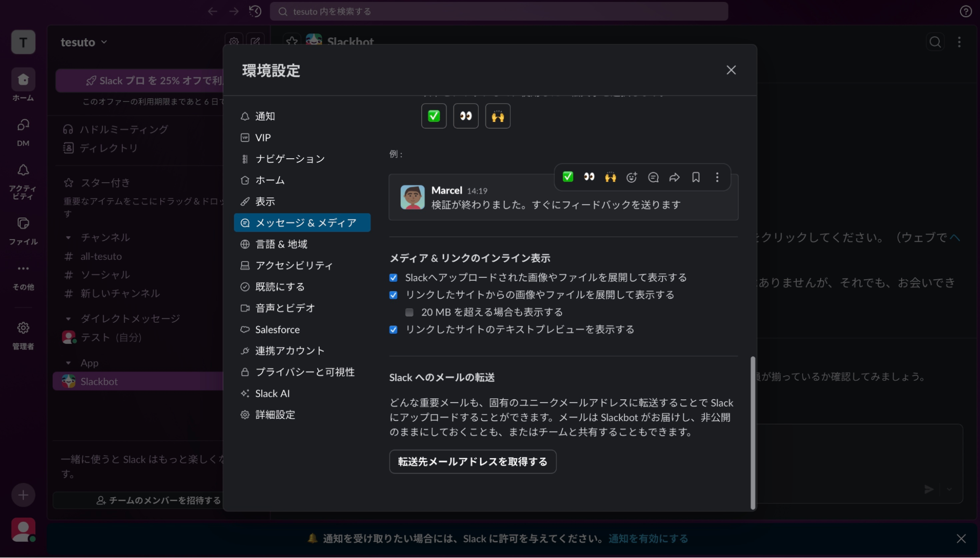
Task: Click the 通知を有効にする link
Action: (648, 538)
